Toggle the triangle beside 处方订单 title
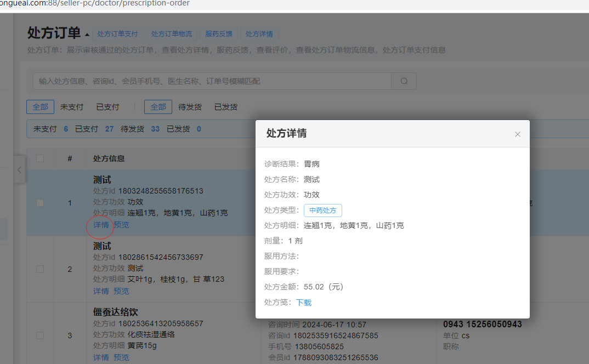Viewport: 589px width, 364px height. (87, 35)
